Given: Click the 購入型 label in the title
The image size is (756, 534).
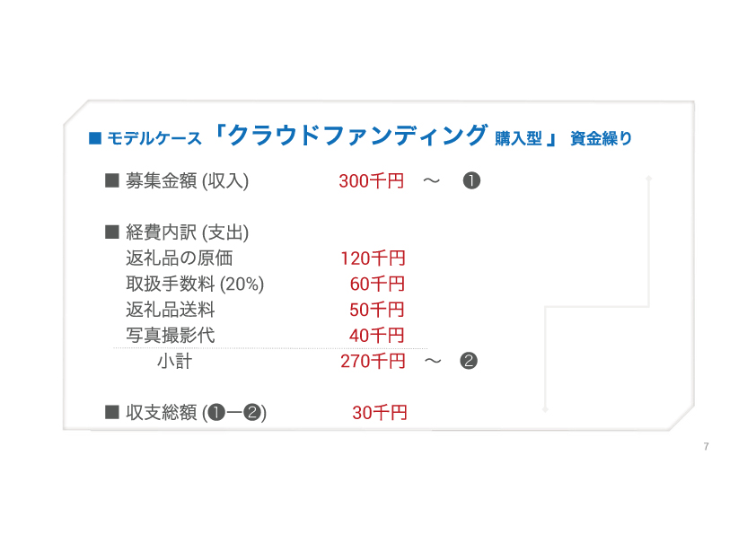Looking at the screenshot, I should [519, 138].
